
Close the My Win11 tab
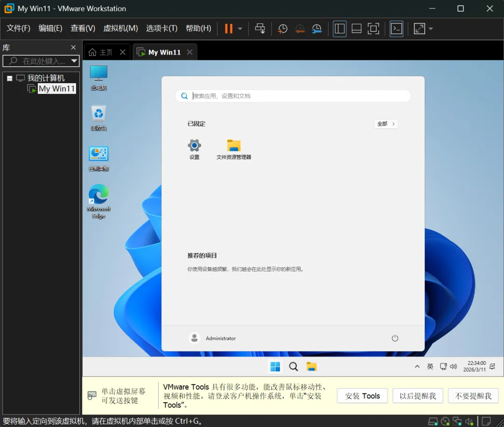tap(189, 52)
